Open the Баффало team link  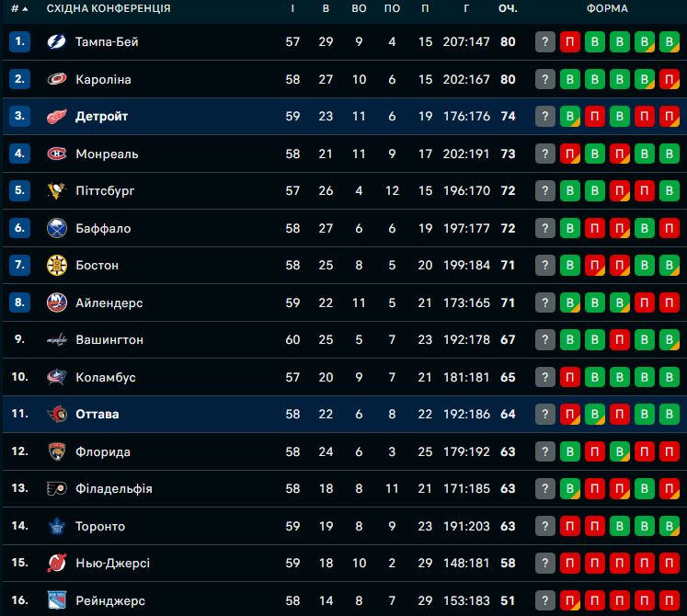coord(103,228)
